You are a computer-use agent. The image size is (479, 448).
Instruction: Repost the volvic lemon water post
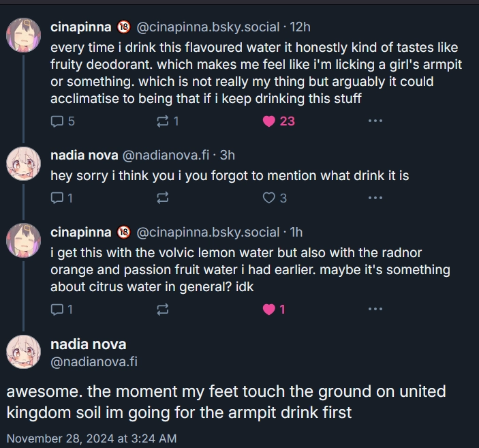pyautogui.click(x=164, y=310)
